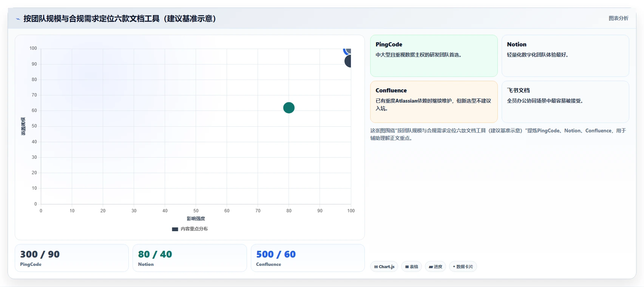Click the 500 / 60 Confluence stat card
This screenshot has width=644, height=287.
click(308, 258)
